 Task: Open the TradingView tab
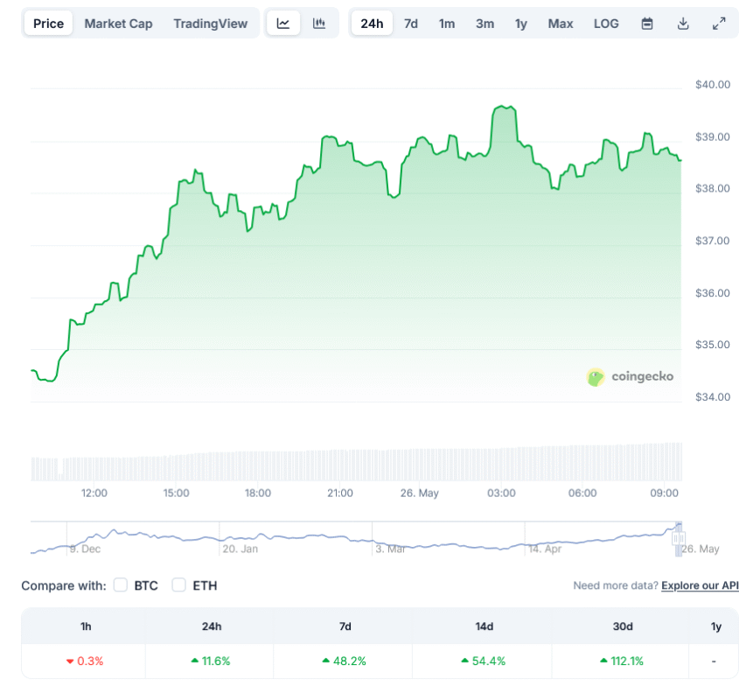pyautogui.click(x=210, y=24)
